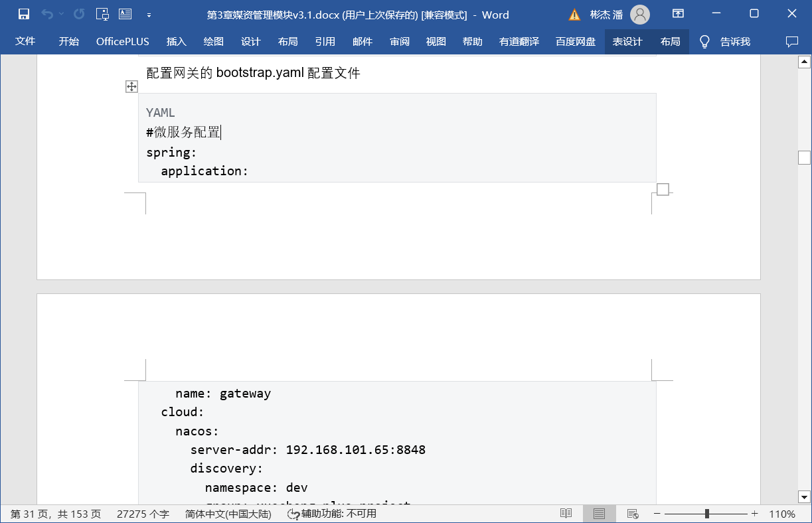
Task: Click the line discovery:
Action: tap(227, 469)
